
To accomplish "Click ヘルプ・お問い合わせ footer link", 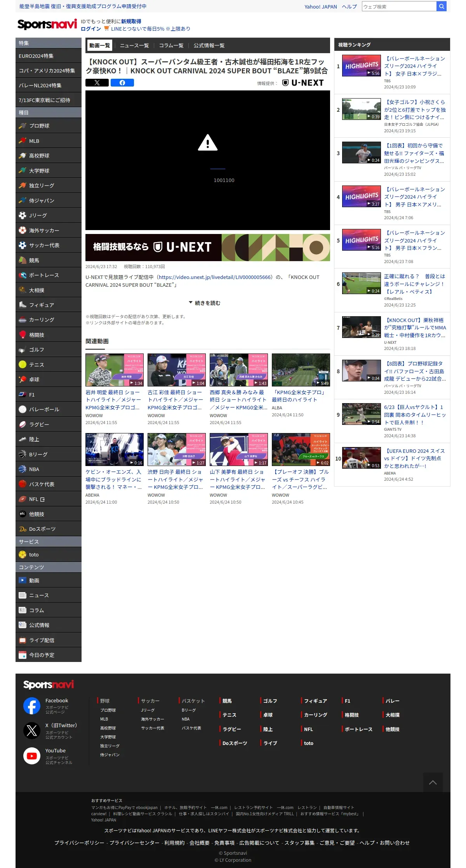I will tap(384, 842).
